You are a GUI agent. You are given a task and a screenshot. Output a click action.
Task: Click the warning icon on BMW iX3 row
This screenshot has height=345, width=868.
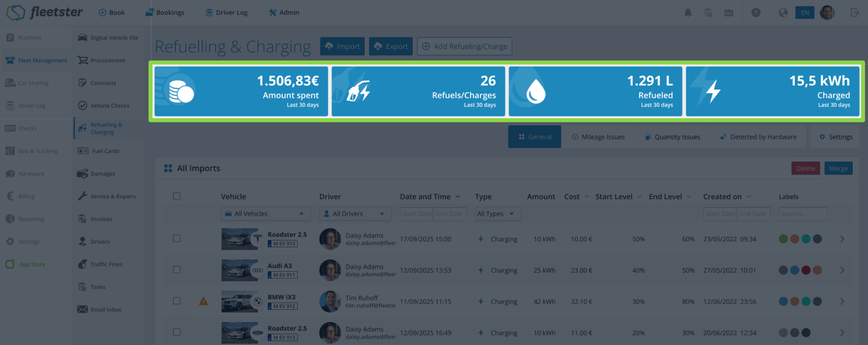point(204,301)
